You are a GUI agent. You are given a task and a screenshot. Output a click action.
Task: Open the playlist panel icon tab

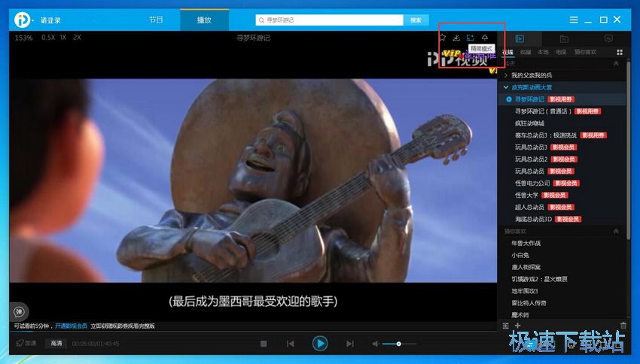click(520, 38)
